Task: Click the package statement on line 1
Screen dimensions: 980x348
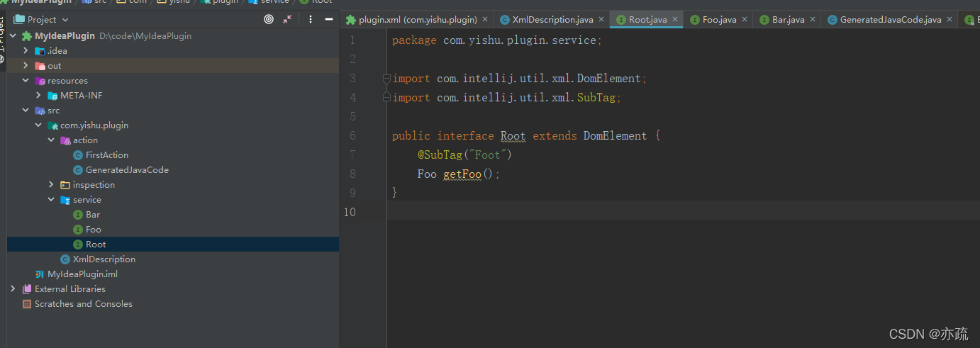Action: coord(497,40)
